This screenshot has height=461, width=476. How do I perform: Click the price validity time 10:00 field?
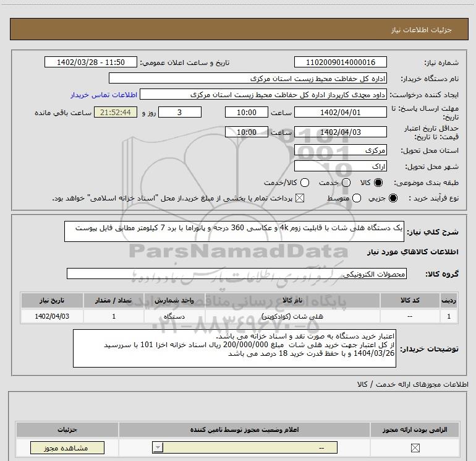coord(247,132)
